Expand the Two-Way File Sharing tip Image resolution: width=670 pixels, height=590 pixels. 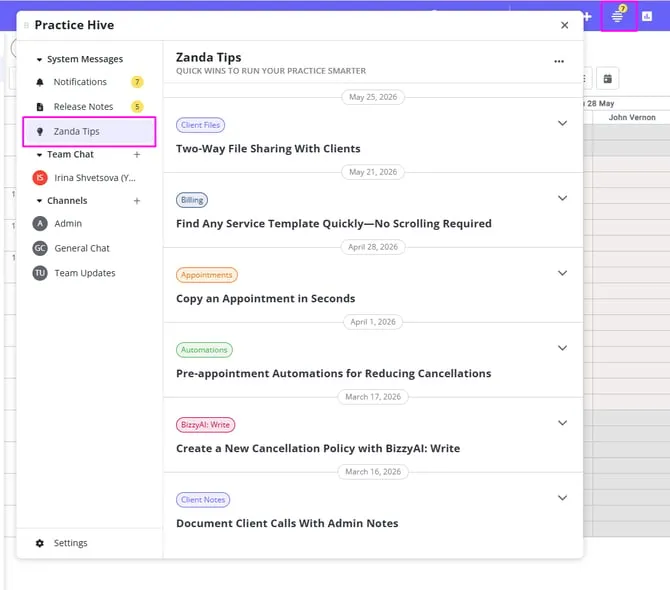(x=562, y=123)
